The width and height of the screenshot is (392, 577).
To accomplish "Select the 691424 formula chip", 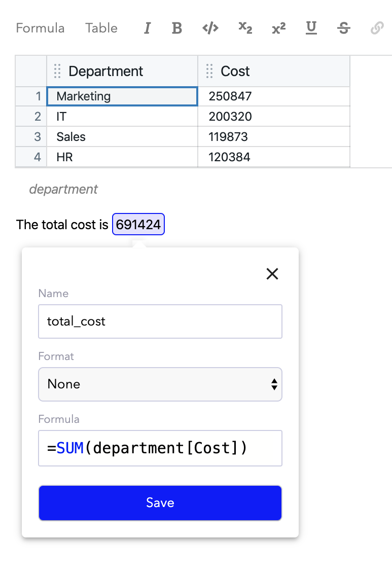I will coord(138,225).
